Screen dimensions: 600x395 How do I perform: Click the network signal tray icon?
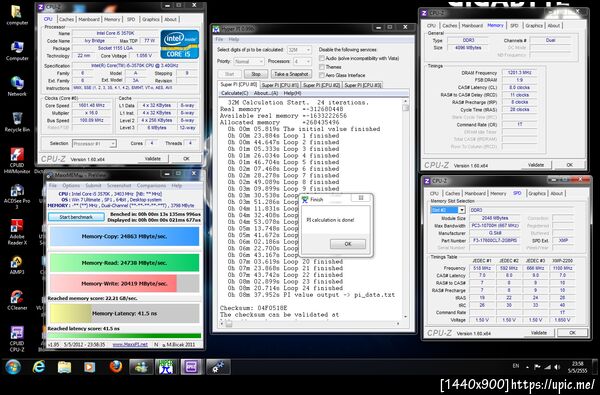(x=548, y=367)
